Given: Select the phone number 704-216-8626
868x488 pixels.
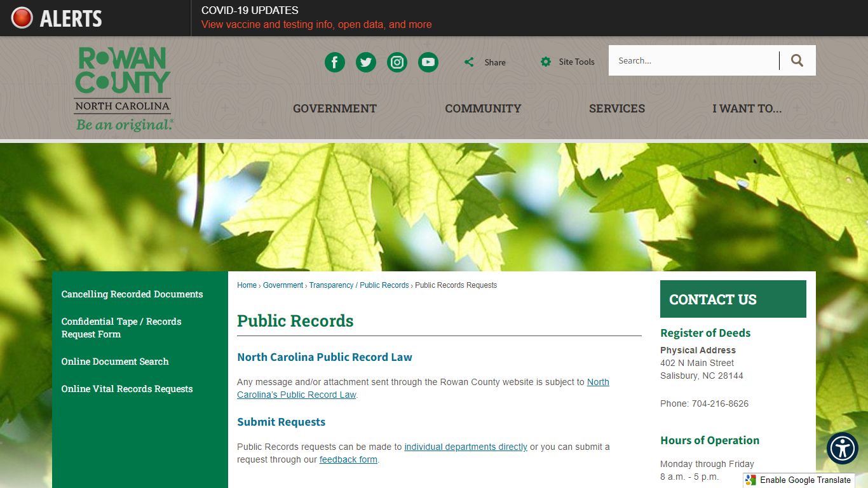Looking at the screenshot, I should (x=720, y=403).
